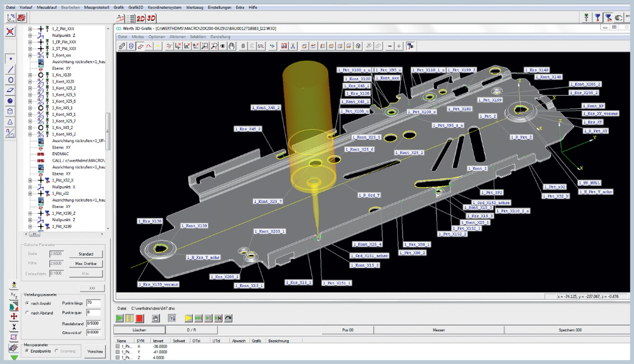Select the 'nach Abstand' radio button

point(28,312)
